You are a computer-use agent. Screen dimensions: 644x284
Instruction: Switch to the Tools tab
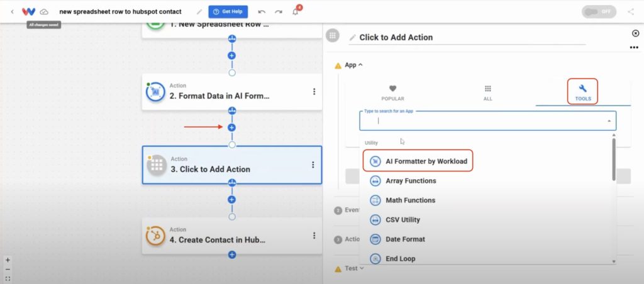tap(583, 92)
